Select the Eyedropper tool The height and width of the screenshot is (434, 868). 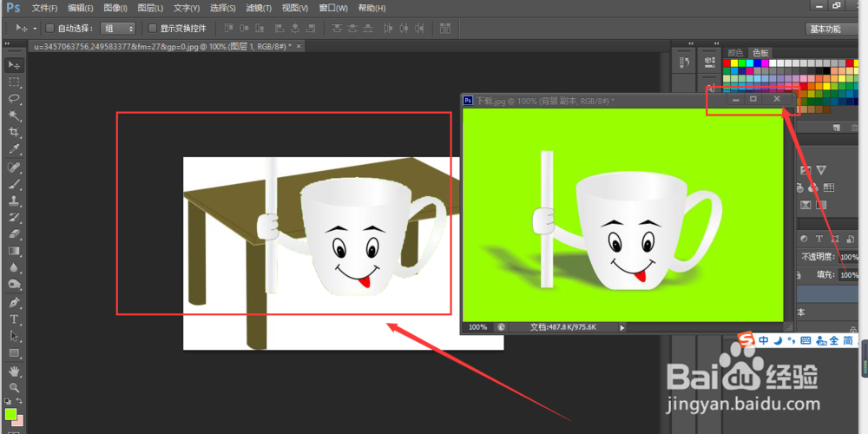pyautogui.click(x=14, y=150)
